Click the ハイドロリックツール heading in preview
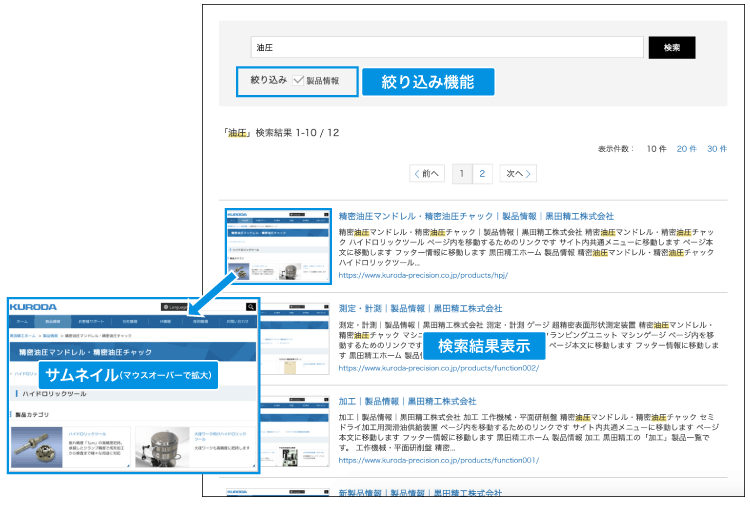 tap(54, 394)
